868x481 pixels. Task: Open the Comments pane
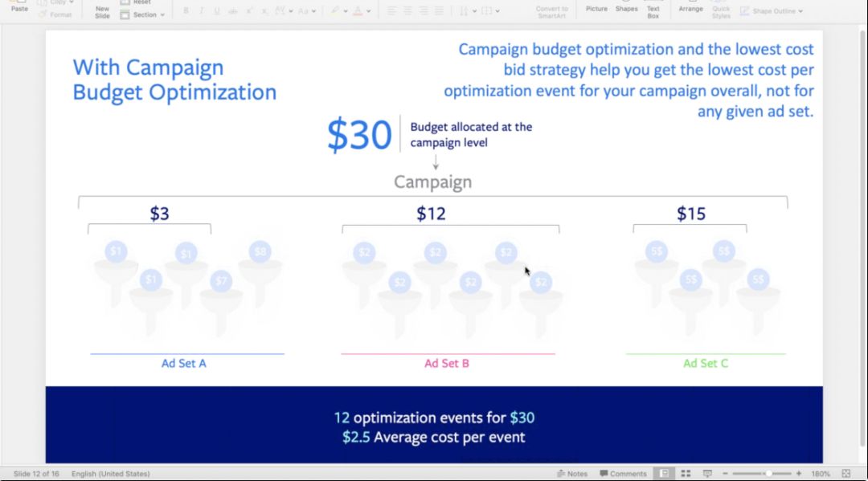[624, 474]
